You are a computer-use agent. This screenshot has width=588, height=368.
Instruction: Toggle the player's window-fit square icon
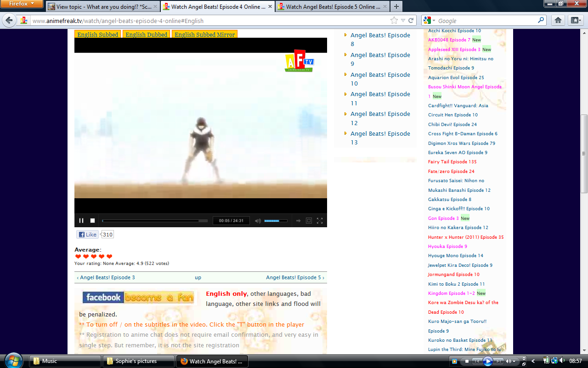click(309, 221)
